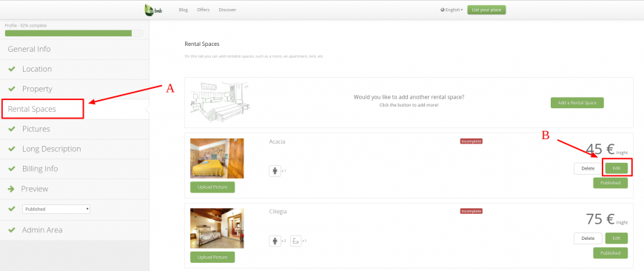Click the Rental Spaces page heading
Viewport: 644px width, 271px height.
click(x=202, y=44)
